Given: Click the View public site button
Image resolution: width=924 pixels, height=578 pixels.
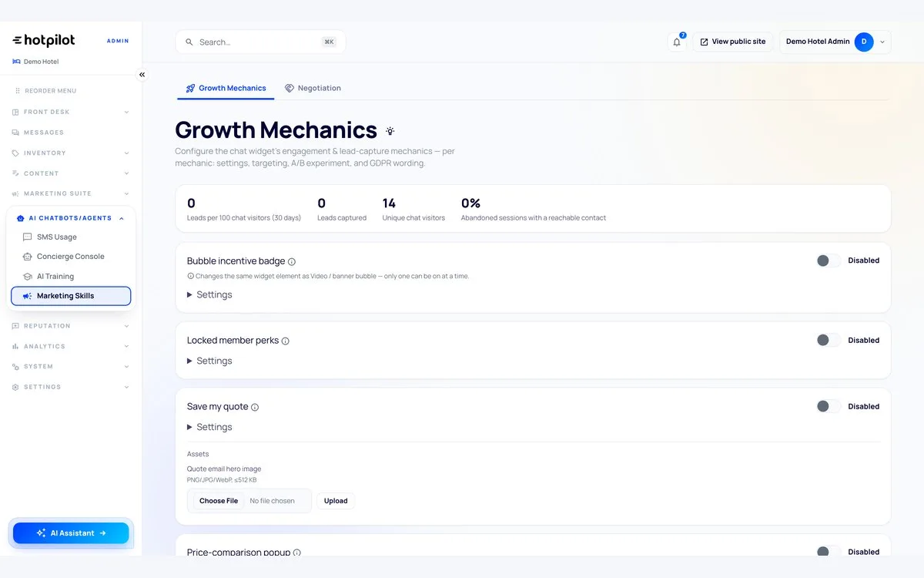Looking at the screenshot, I should tap(732, 42).
